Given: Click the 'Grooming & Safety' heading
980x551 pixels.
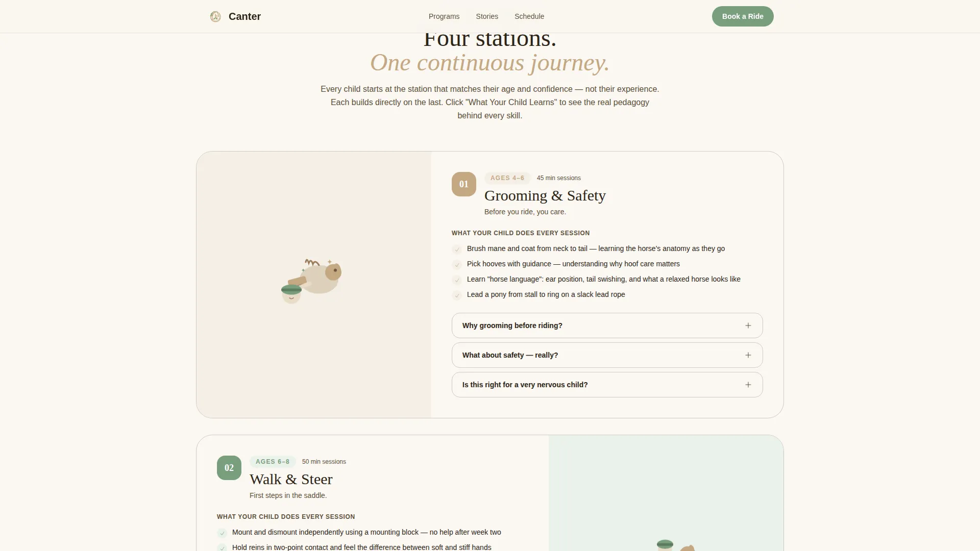Looking at the screenshot, I should coord(545,195).
